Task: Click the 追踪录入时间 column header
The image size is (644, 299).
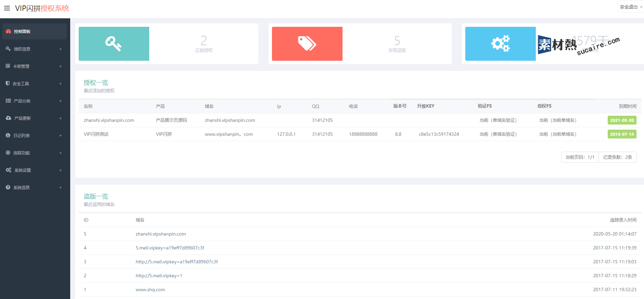Action: 623,220
